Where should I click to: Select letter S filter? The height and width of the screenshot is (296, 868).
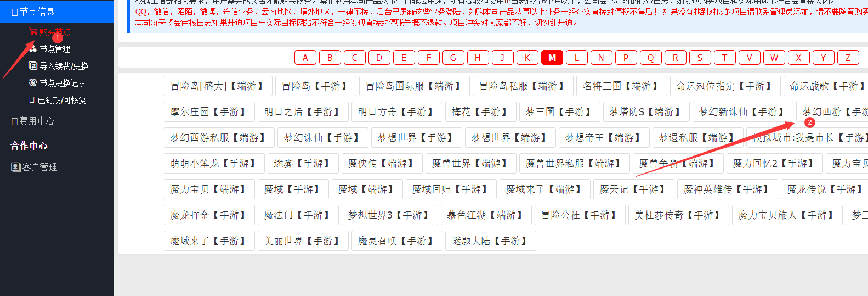[x=700, y=58]
